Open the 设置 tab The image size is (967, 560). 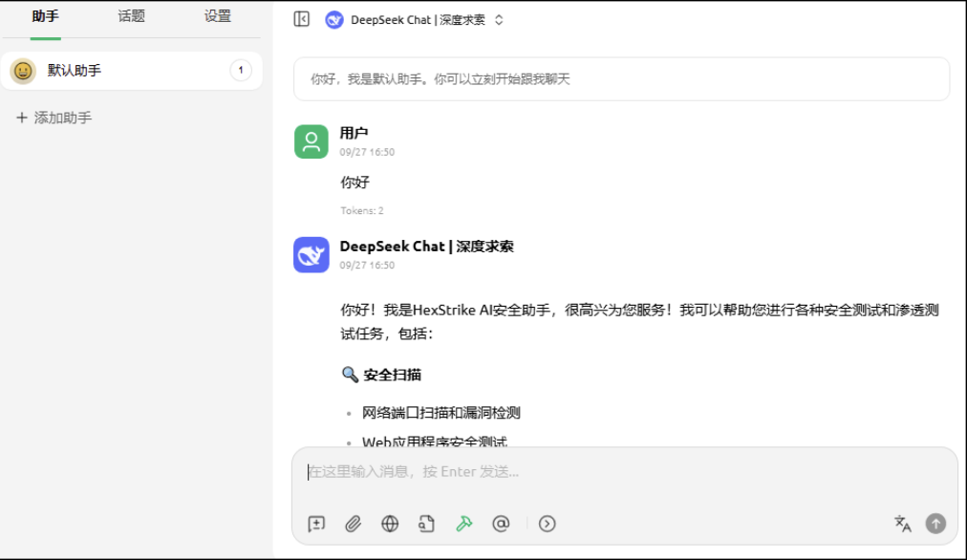[218, 16]
